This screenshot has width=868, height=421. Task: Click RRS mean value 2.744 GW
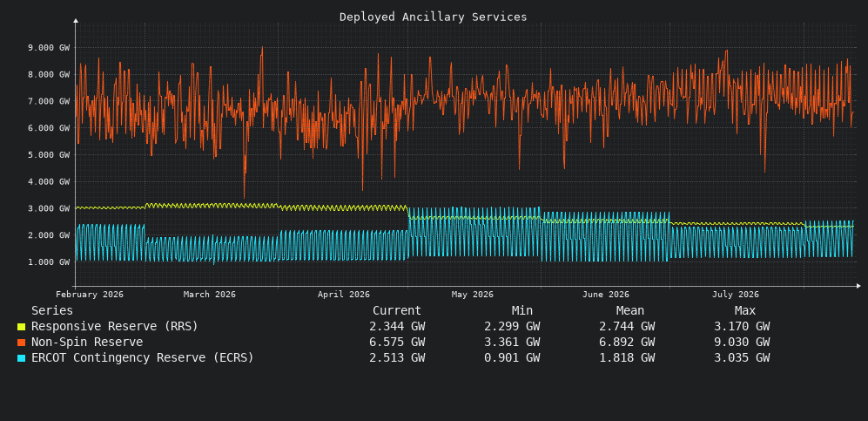pos(627,326)
